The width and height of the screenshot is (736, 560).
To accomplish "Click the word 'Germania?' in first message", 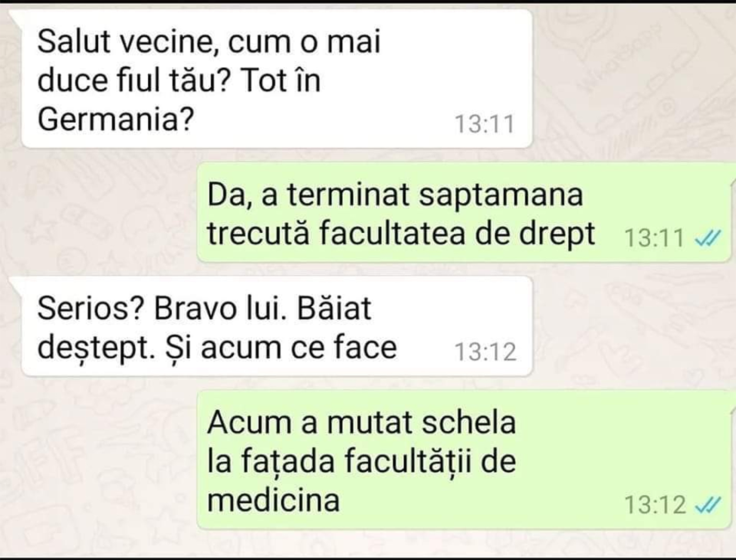I will pos(116,119).
